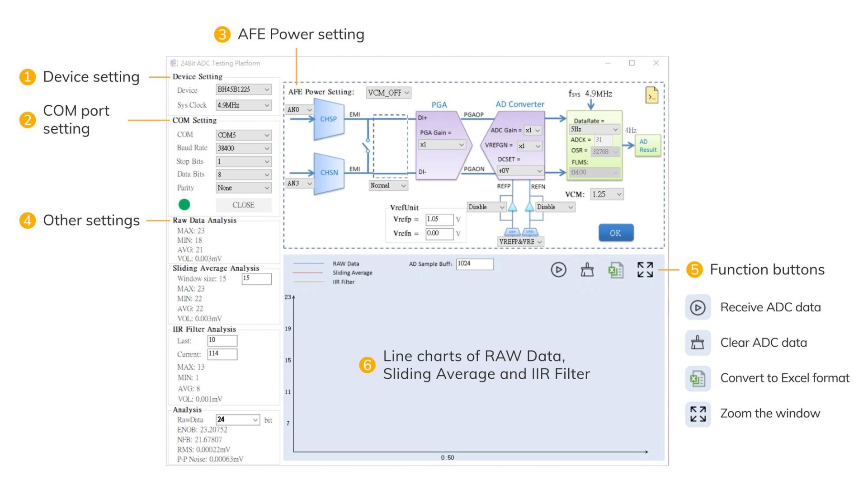Open the Stop Bits dropdown
868x494 pixels.
pos(243,161)
